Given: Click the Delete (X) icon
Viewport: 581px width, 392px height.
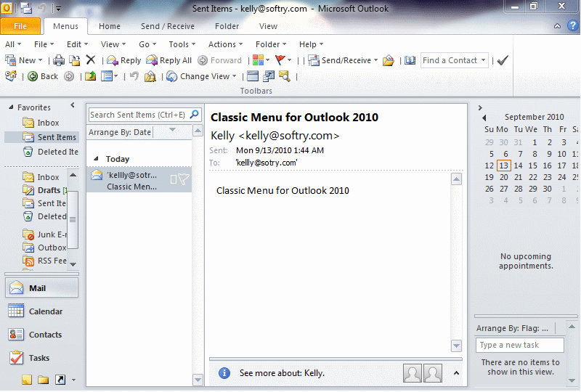Looking at the screenshot, I should pos(91,60).
